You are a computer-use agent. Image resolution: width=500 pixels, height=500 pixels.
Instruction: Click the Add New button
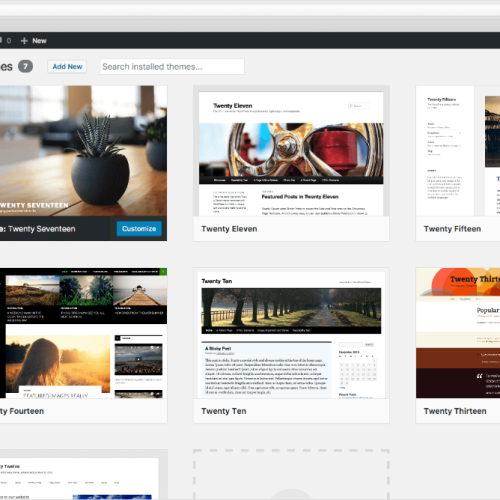point(67,67)
